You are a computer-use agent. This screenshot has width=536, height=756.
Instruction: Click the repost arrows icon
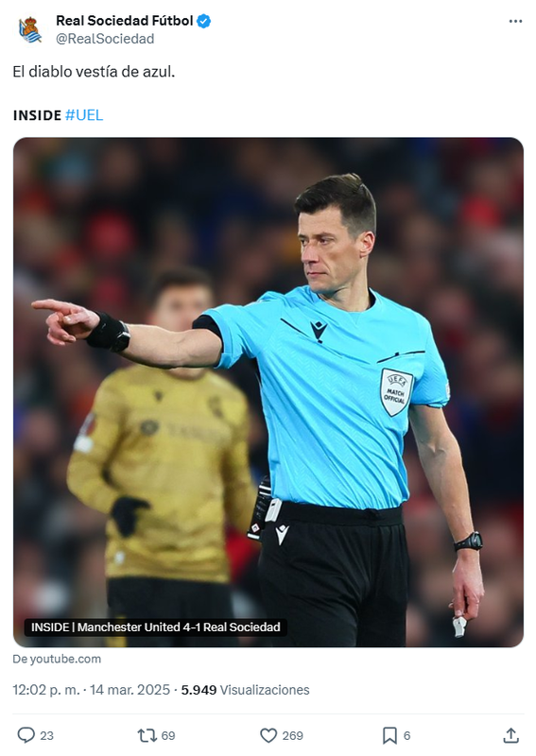[147, 735]
